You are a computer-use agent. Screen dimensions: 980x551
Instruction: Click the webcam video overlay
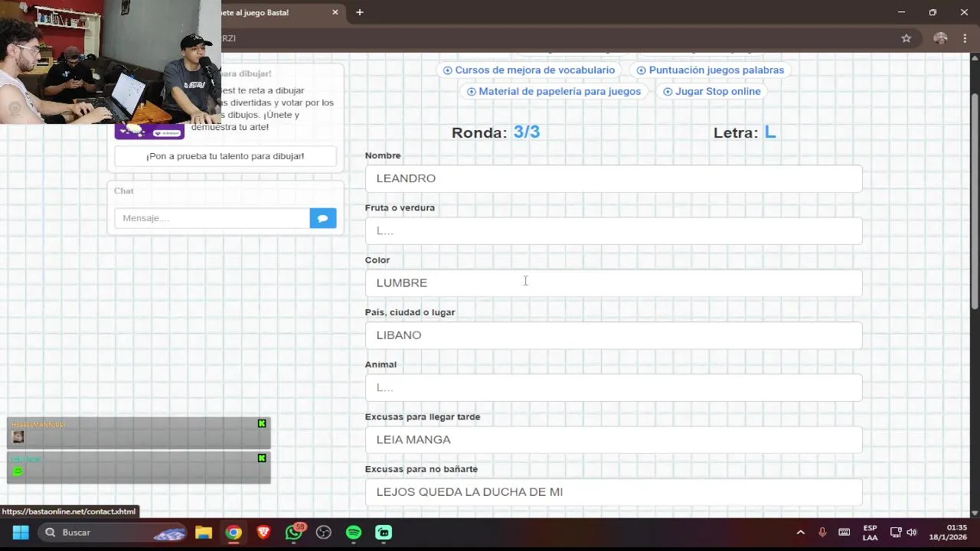[x=110, y=61]
